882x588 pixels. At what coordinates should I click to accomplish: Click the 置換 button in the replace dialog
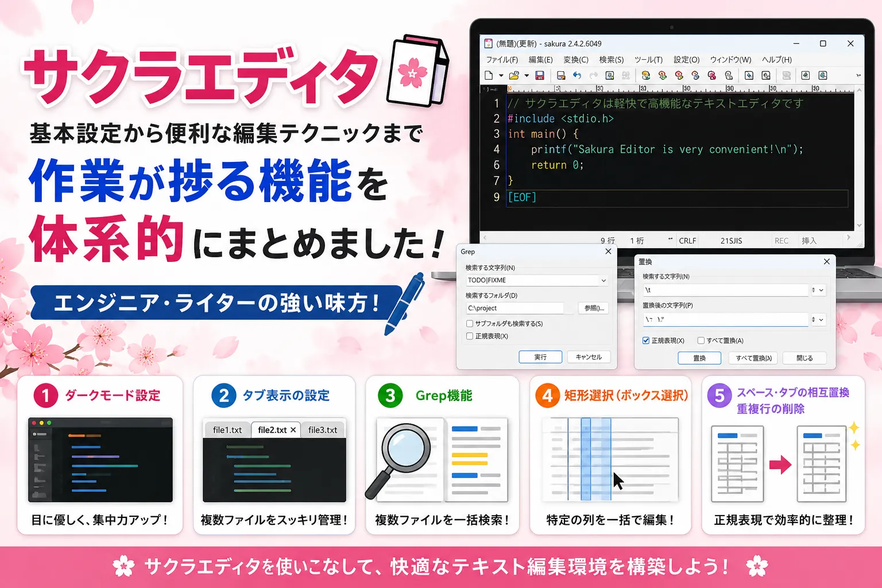[x=699, y=358]
